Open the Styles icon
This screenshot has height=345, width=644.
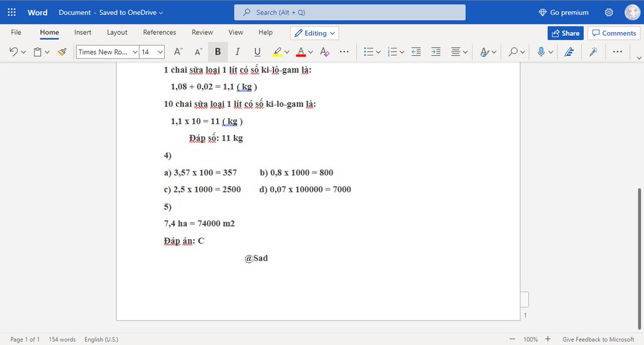click(x=484, y=52)
